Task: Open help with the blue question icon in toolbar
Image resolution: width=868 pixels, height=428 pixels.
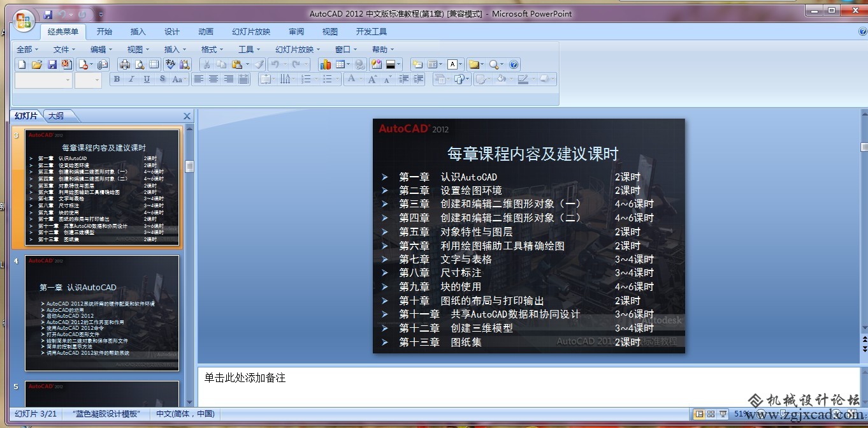Action: pos(514,64)
